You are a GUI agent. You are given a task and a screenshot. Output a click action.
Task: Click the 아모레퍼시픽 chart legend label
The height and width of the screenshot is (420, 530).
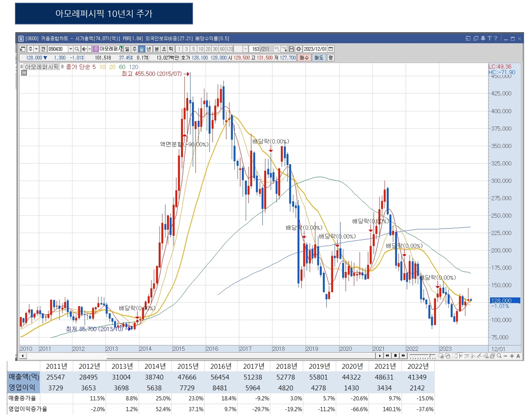tap(42, 67)
